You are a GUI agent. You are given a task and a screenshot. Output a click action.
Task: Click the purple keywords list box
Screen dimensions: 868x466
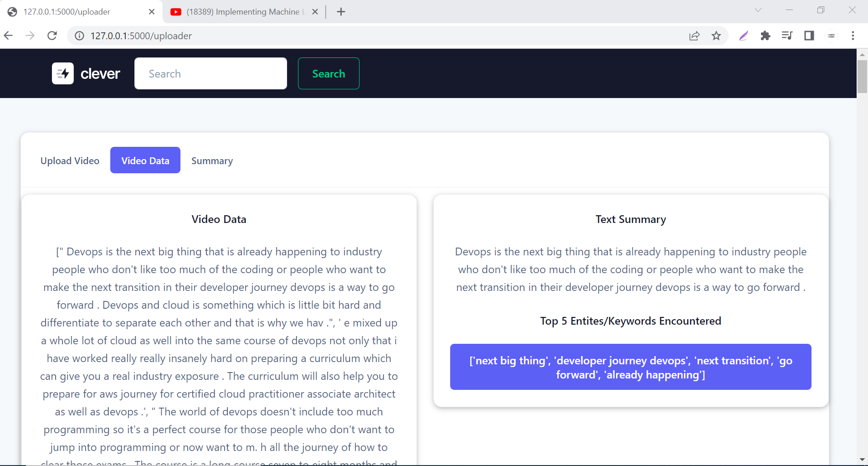click(631, 367)
